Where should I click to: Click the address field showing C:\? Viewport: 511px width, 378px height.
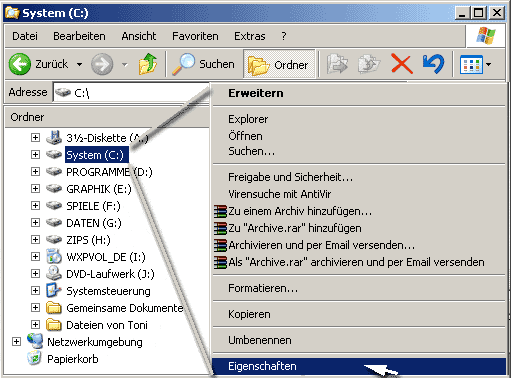(132, 92)
